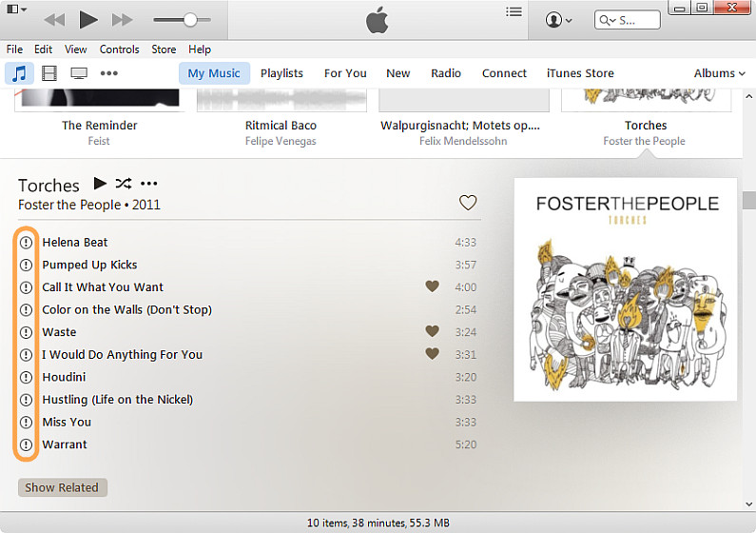Select the Music library icon
This screenshot has width=756, height=533.
[x=19, y=73]
